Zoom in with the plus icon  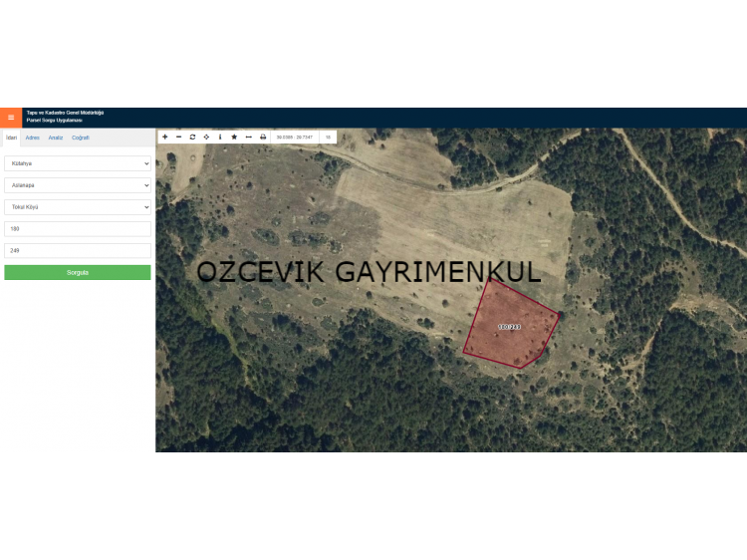click(164, 137)
